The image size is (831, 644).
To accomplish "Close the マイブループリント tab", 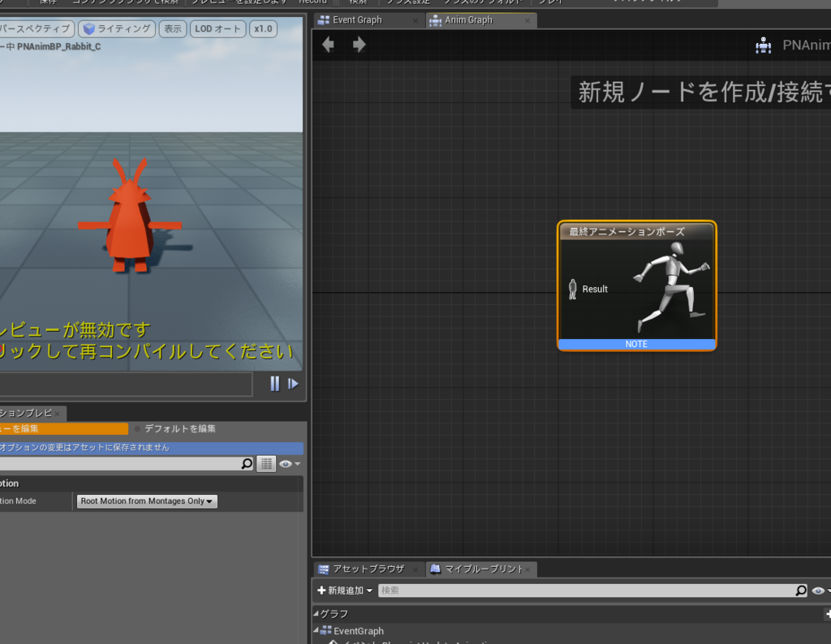I will point(527,570).
